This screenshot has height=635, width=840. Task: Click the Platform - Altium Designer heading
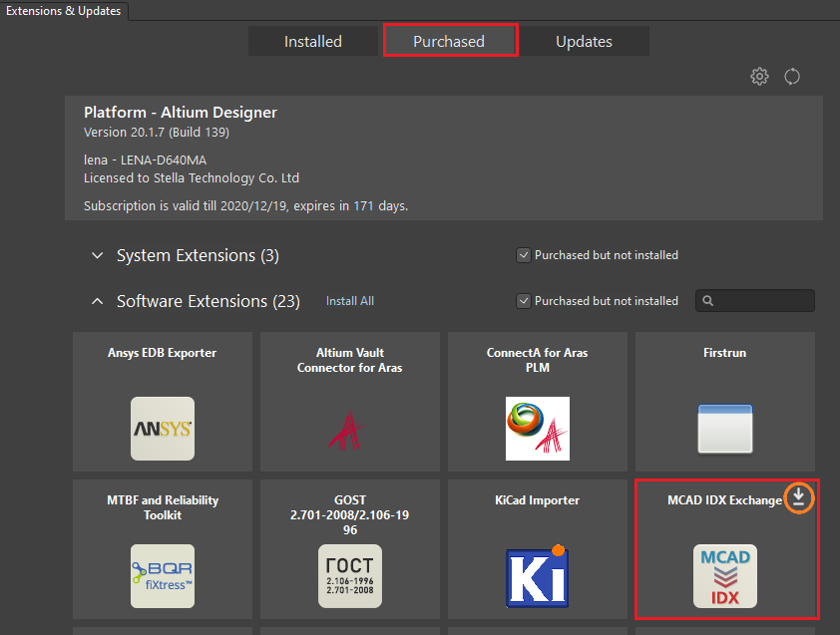coord(181,113)
